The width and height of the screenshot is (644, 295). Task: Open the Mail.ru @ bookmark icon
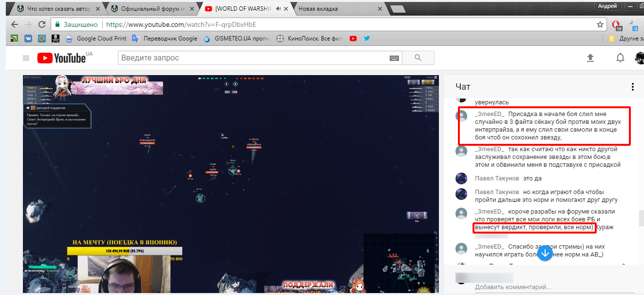click(x=42, y=39)
